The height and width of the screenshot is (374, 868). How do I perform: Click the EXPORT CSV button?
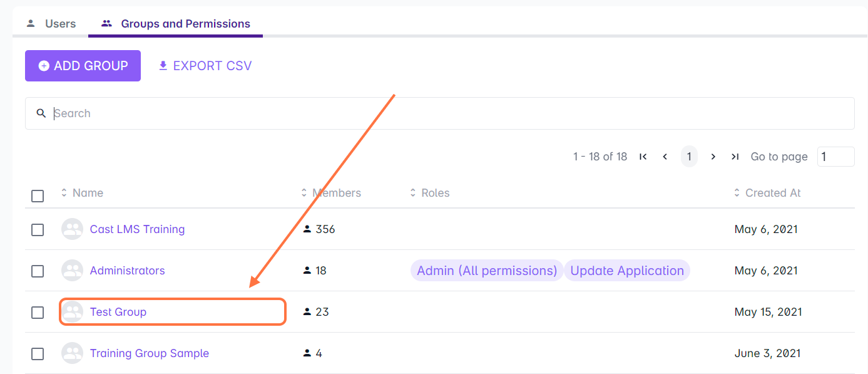(205, 66)
